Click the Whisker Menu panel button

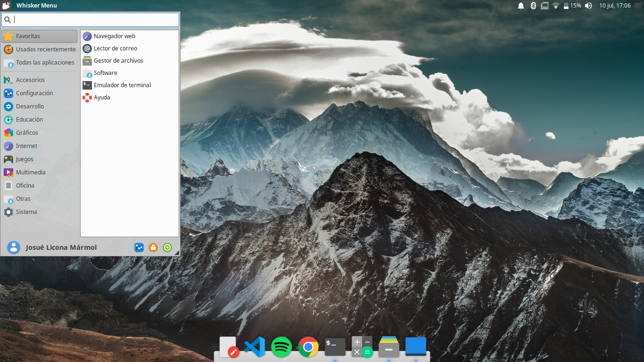point(30,6)
